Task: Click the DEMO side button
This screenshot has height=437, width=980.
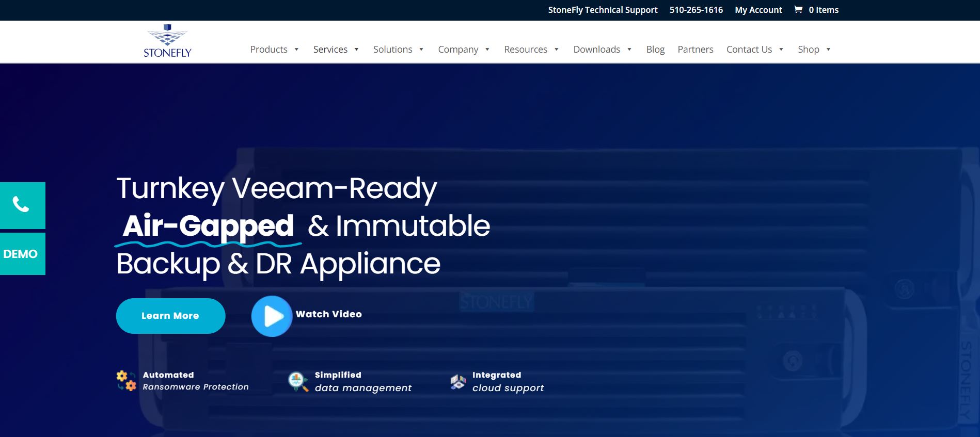Action: (x=22, y=254)
